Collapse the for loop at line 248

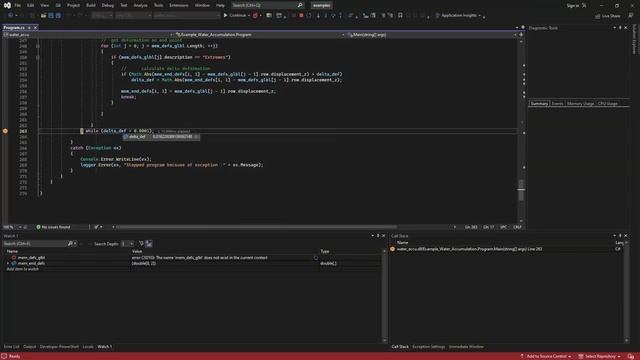click(x=38, y=46)
